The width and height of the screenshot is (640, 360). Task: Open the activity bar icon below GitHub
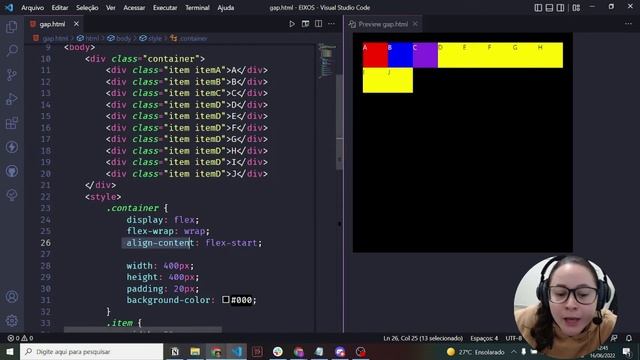coord(12,195)
